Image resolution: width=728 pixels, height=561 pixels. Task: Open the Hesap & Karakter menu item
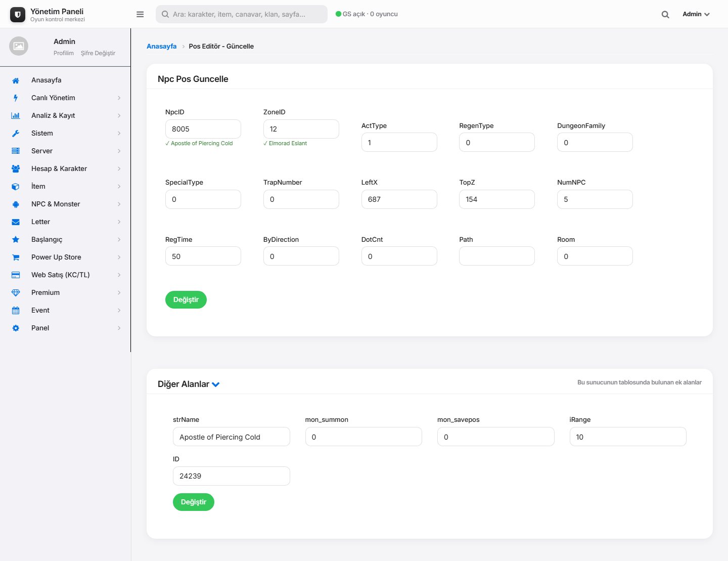pyautogui.click(x=66, y=169)
